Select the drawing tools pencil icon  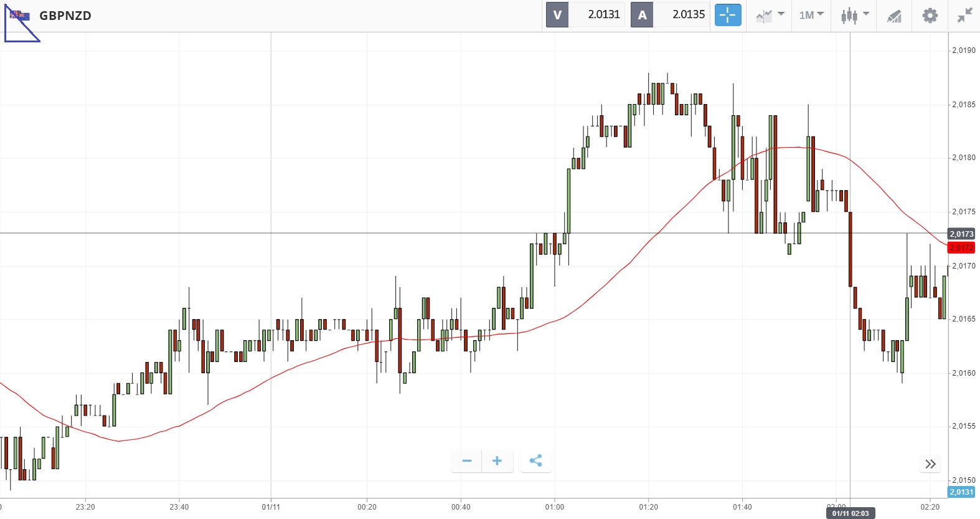pos(894,16)
